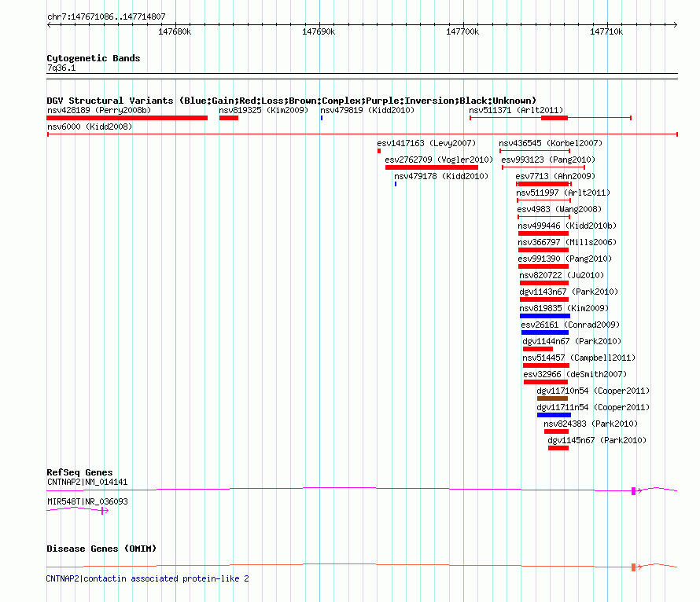Open the MIR548T|NR_036093 gene label
Screen dimensions: 700x602
pyautogui.click(x=87, y=501)
